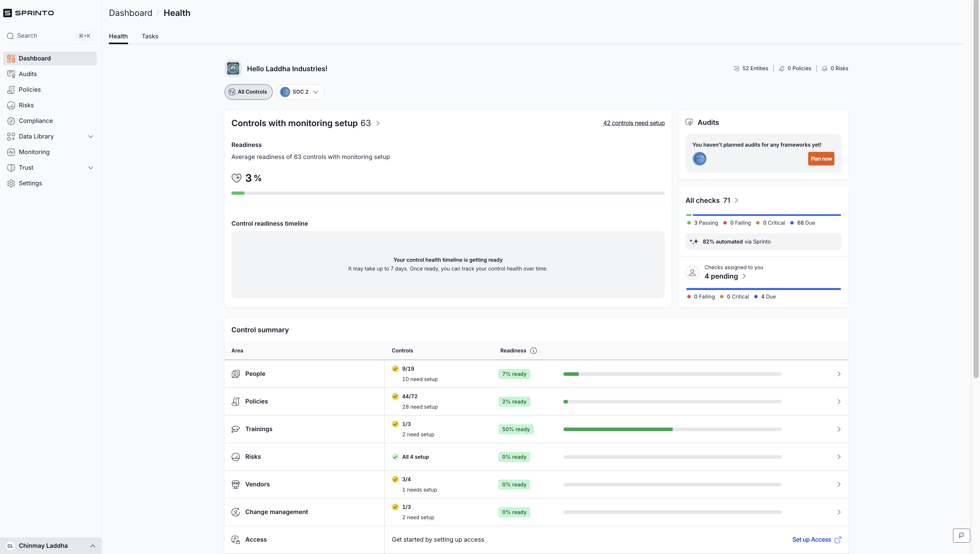980x554 pixels.
Task: Open Settings gear in sidebar
Action: (11, 183)
